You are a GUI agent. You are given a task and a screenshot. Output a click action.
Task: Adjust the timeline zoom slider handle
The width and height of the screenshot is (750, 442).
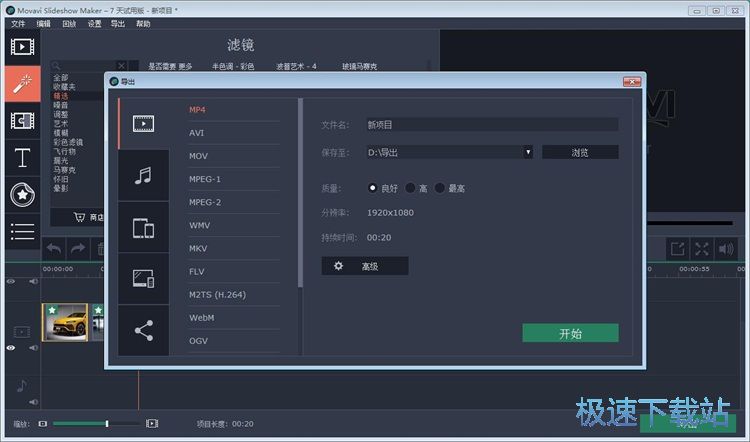coord(107,423)
